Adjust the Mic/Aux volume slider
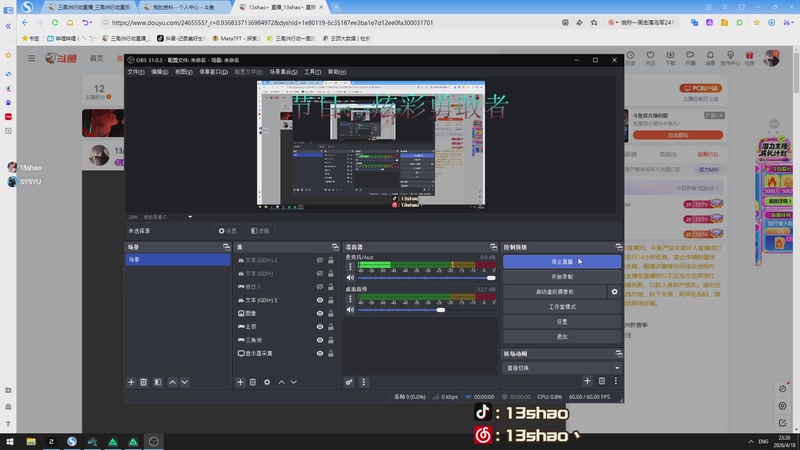 pos(427,278)
